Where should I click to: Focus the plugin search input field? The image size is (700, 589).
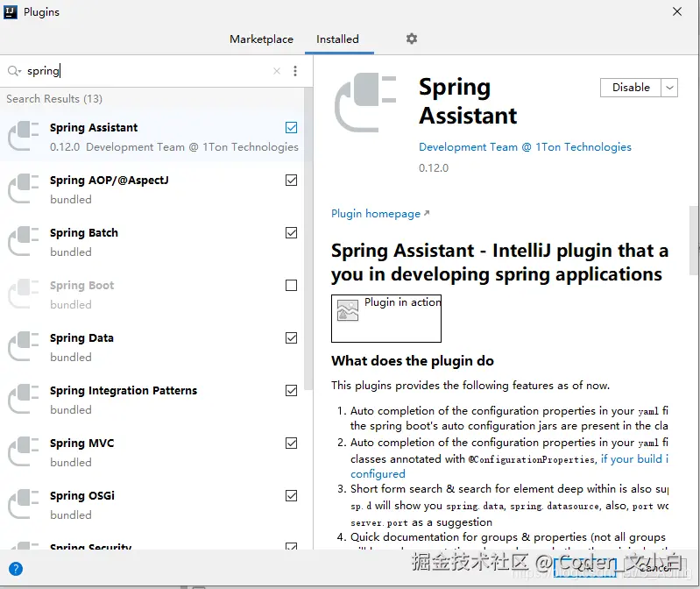(147, 71)
